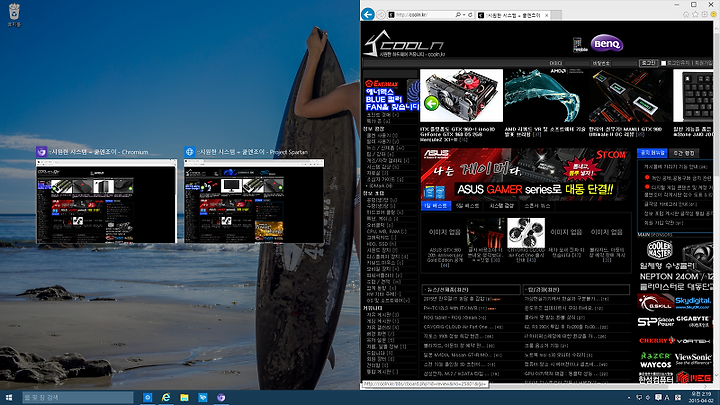Toggle the keep-logged-in checkbox
720x405 pixels.
point(663,63)
